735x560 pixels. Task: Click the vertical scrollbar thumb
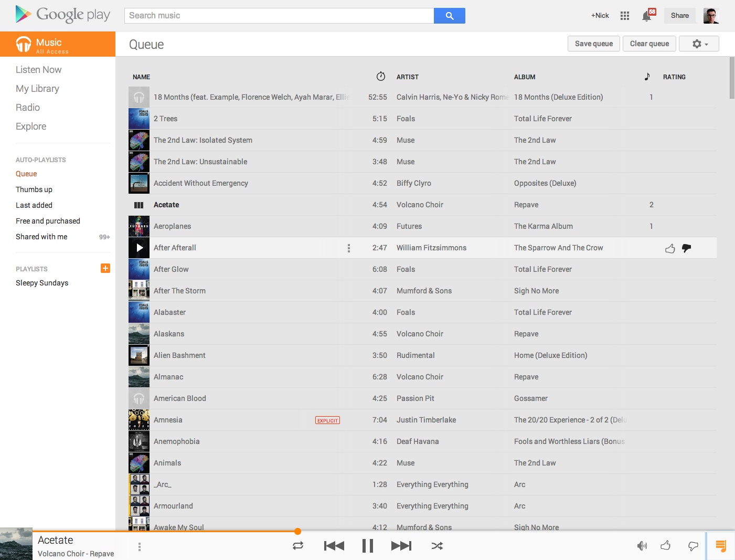[x=732, y=78]
